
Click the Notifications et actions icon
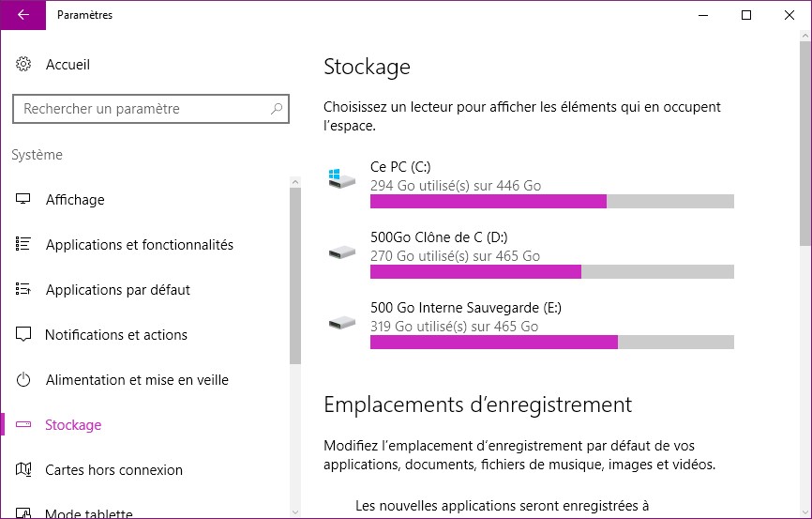23,335
